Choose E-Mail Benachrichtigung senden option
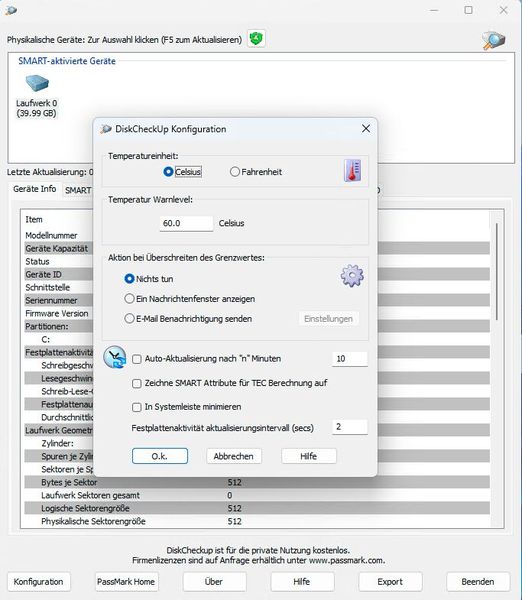This screenshot has width=522, height=600. coord(129,319)
